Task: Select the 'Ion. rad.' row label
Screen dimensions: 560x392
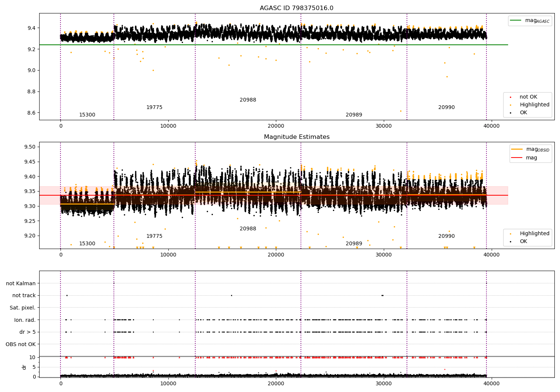Action: coord(25,320)
